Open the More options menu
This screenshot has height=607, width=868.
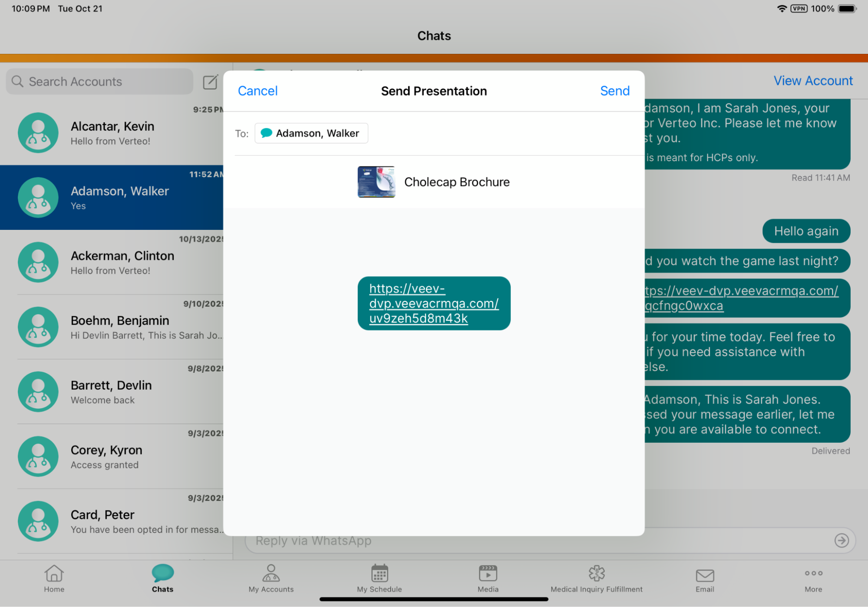(x=813, y=578)
